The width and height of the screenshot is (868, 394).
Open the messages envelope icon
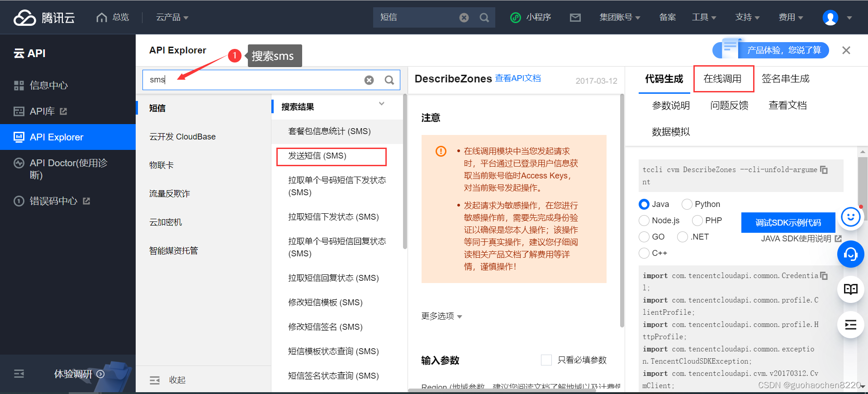[x=575, y=18]
